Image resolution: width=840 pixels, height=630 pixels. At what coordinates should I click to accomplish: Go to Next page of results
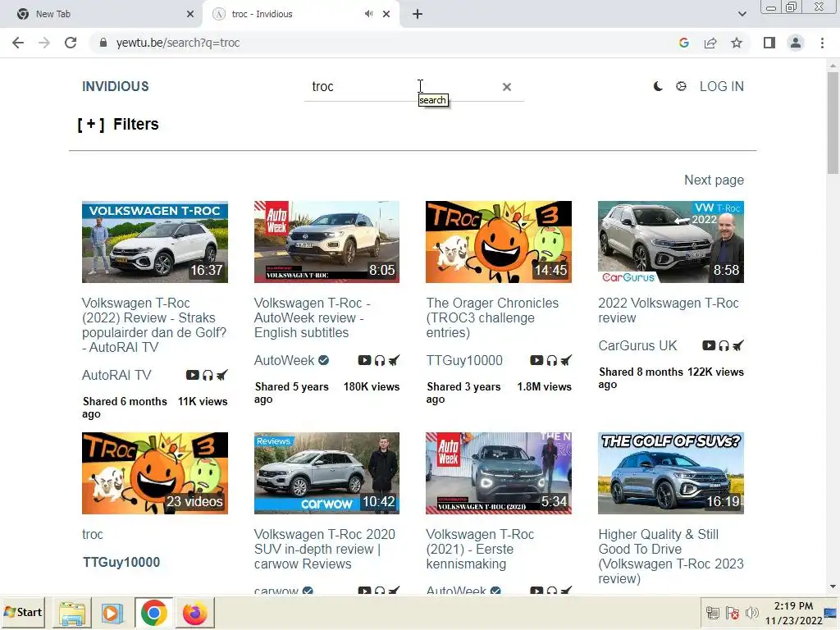pyautogui.click(x=714, y=180)
